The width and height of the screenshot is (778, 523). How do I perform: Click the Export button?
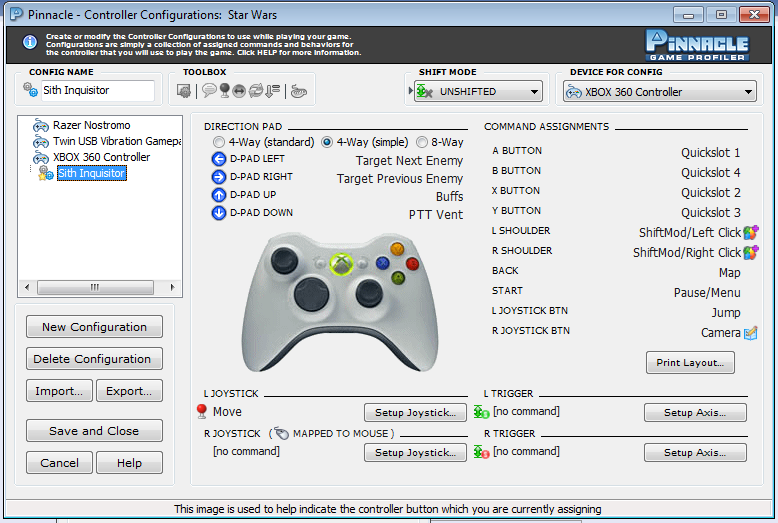pyautogui.click(x=129, y=391)
